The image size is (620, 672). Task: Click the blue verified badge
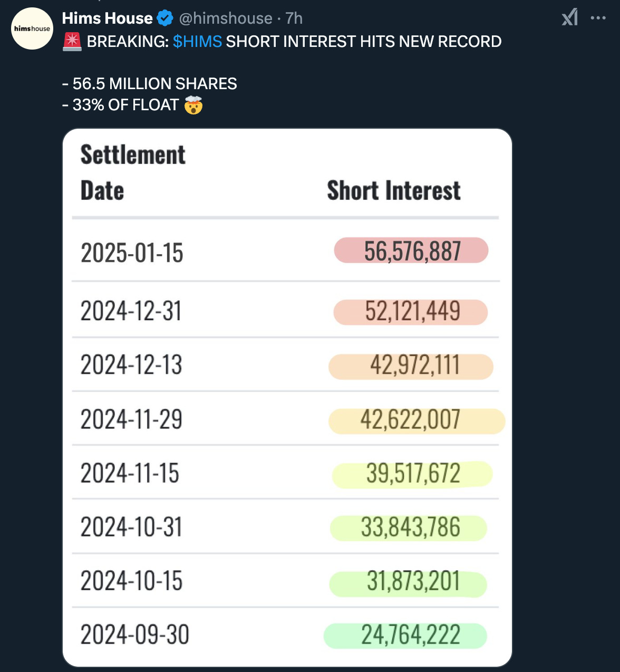coord(165,18)
